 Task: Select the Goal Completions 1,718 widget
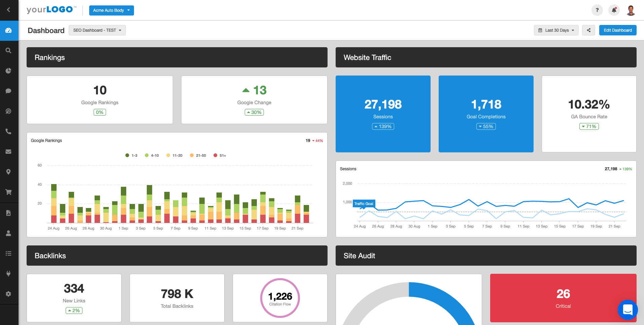click(486, 114)
